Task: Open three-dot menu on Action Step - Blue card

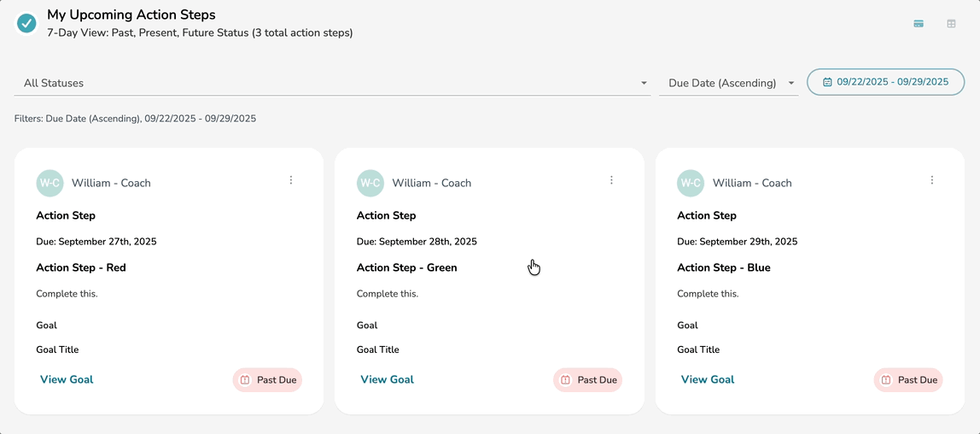Action: [932, 180]
